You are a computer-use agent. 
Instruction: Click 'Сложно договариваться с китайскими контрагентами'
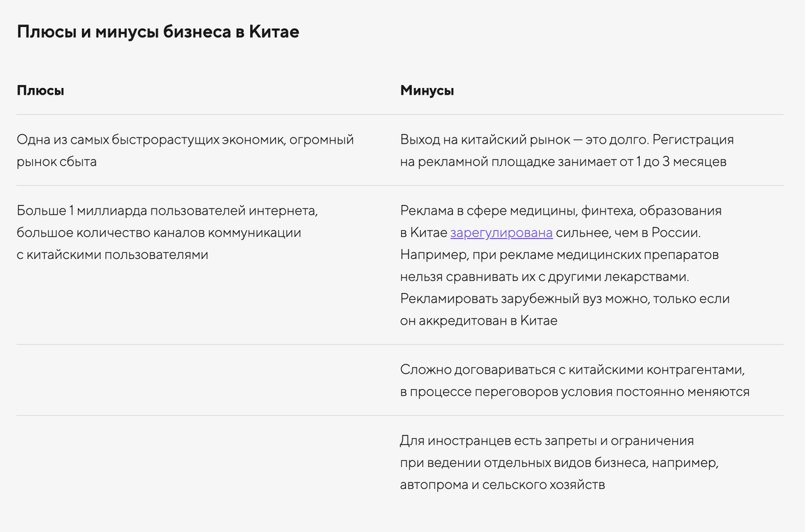point(573,370)
